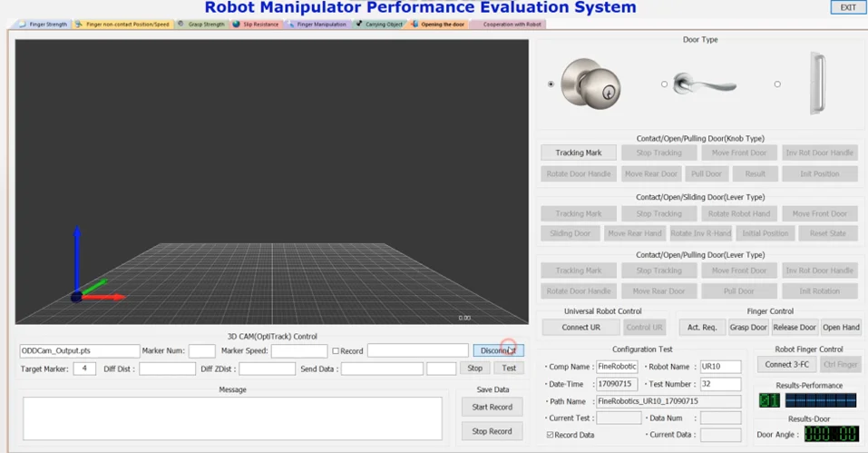Choose the lever door type radio button
This screenshot has height=453, width=868.
[664, 84]
